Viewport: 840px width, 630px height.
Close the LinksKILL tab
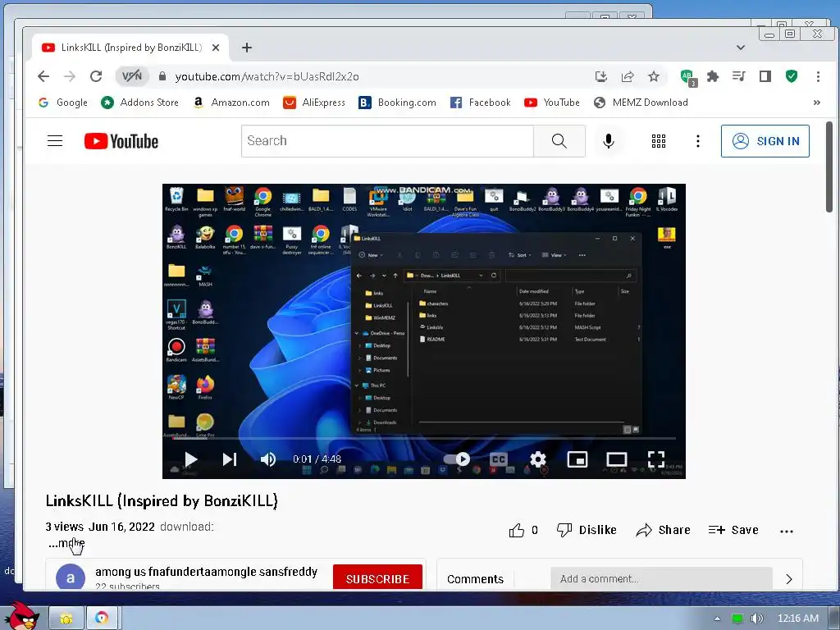coord(216,48)
